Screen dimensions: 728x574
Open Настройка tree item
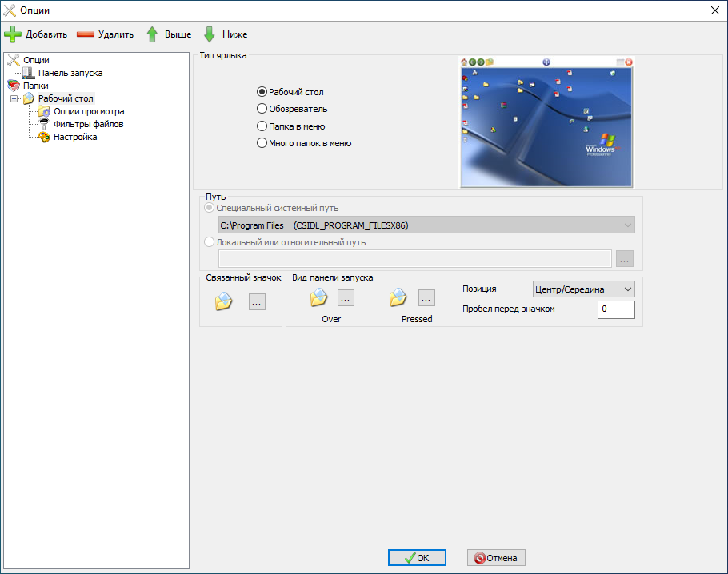point(74,137)
